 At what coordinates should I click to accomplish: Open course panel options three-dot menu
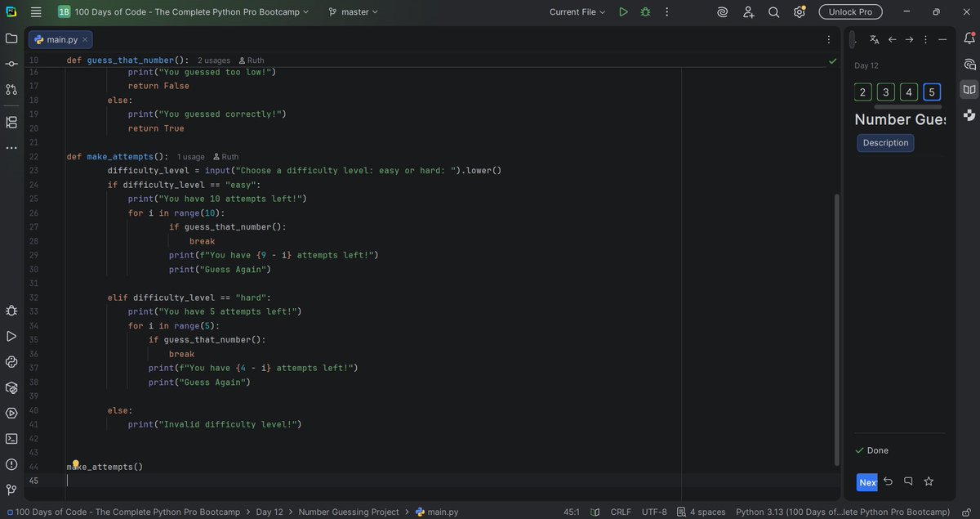coord(925,39)
